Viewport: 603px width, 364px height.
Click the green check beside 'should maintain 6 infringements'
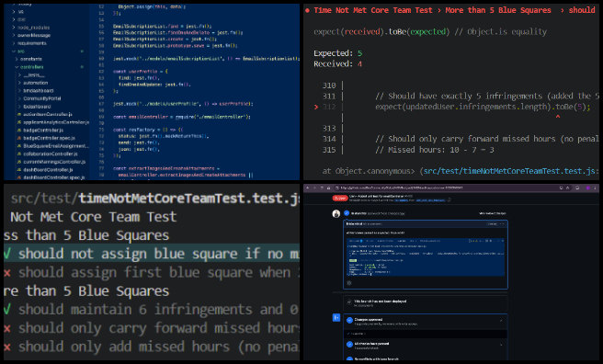click(7, 310)
